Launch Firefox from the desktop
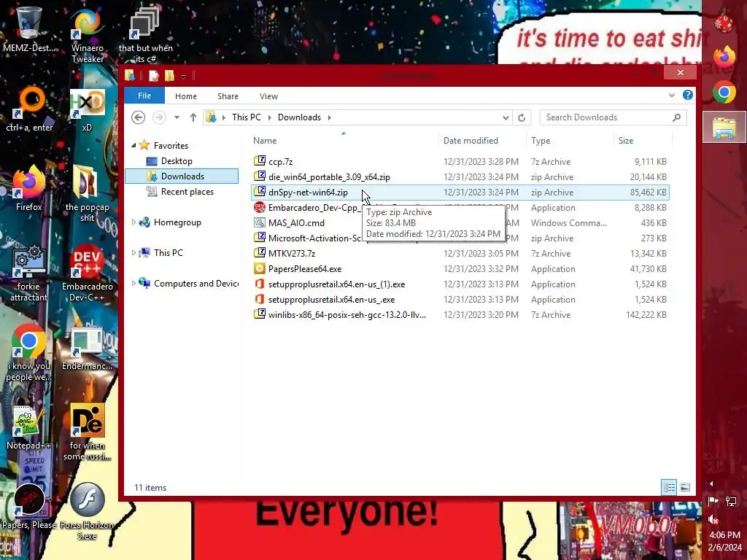Screen dimensions: 747x560 coord(29,188)
